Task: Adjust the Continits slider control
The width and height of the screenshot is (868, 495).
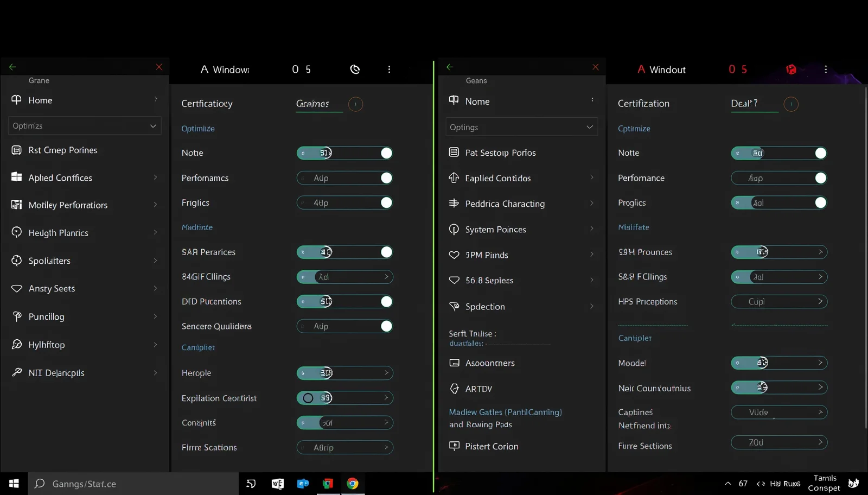Action: coord(344,422)
